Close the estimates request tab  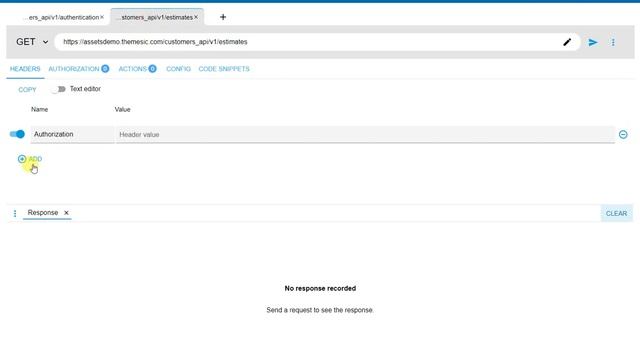coord(196,17)
